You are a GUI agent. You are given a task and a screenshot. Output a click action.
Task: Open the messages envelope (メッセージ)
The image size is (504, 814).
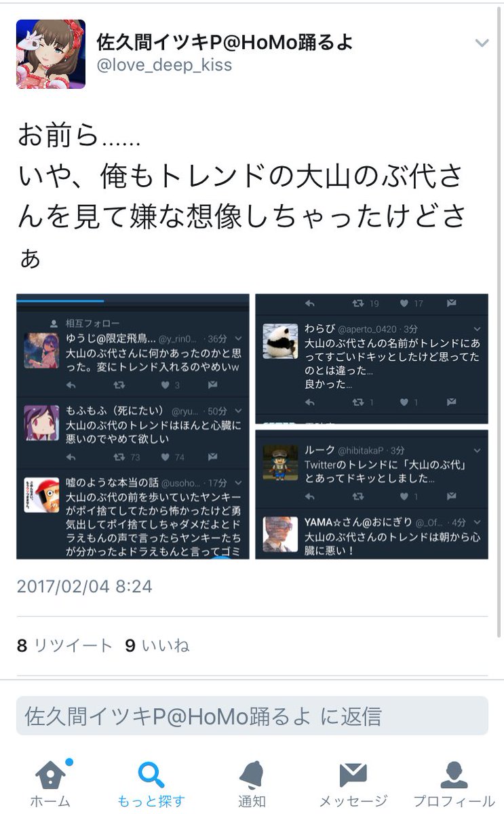pos(353,775)
